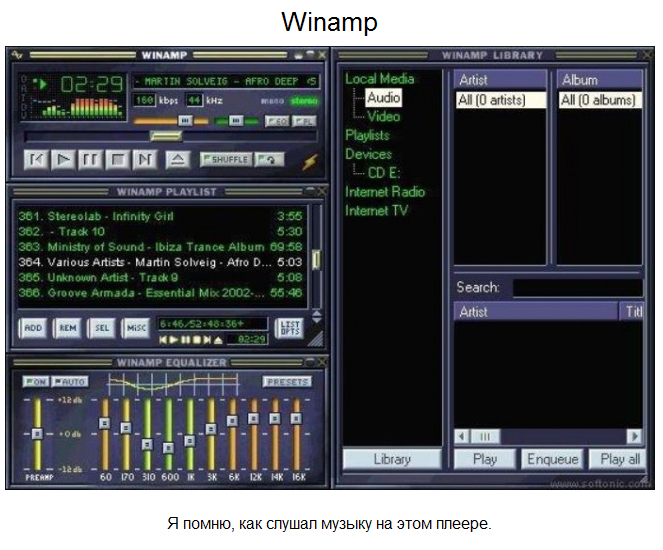Toggle the EQ window button

(277, 121)
